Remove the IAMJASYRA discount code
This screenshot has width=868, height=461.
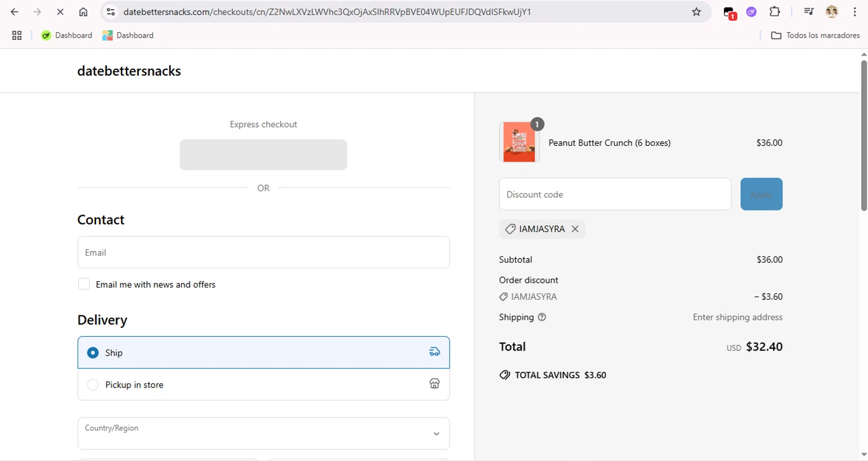(x=575, y=229)
